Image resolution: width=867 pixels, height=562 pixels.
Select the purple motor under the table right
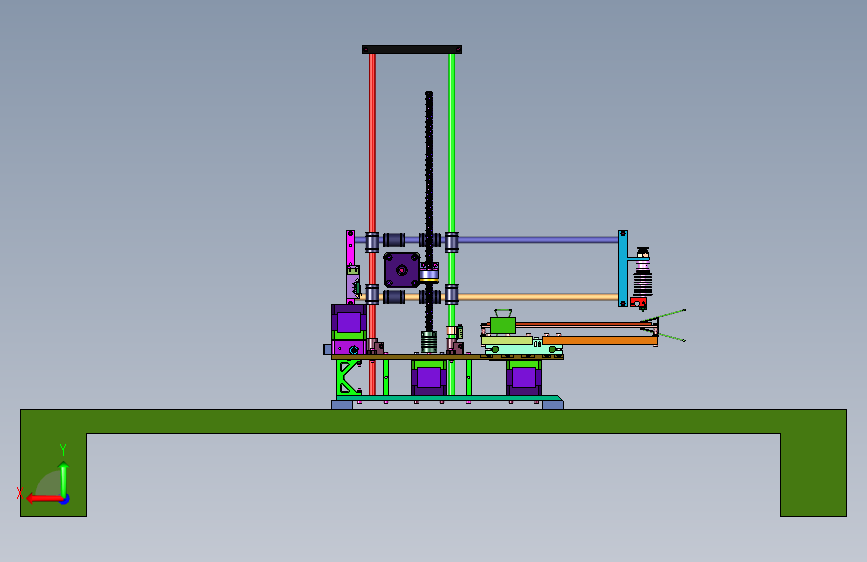click(x=524, y=378)
